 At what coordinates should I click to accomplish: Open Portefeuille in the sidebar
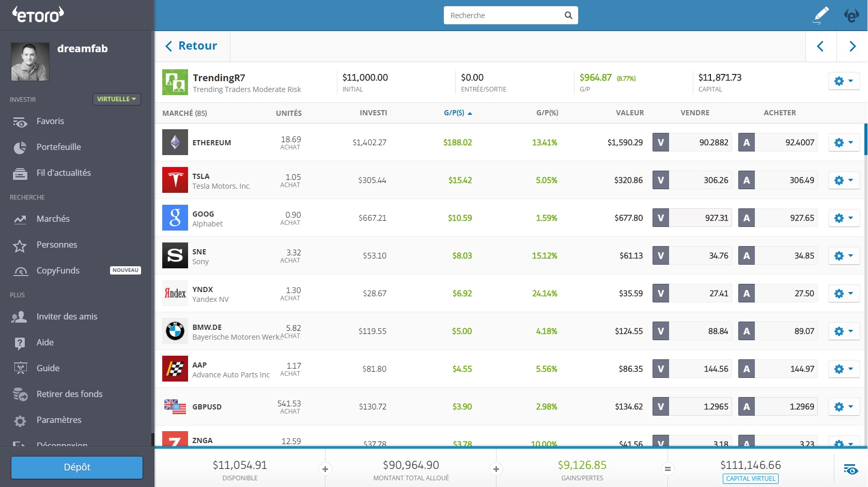tap(58, 147)
